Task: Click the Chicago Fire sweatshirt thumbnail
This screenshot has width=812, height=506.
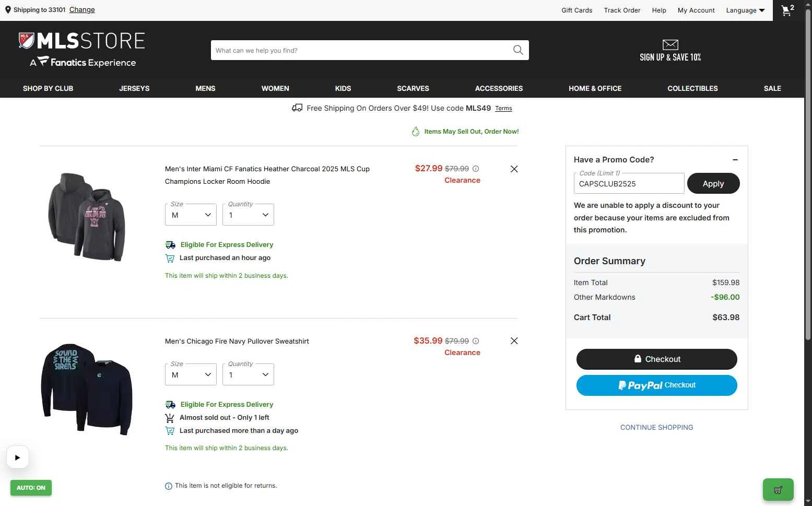Action: (87, 389)
